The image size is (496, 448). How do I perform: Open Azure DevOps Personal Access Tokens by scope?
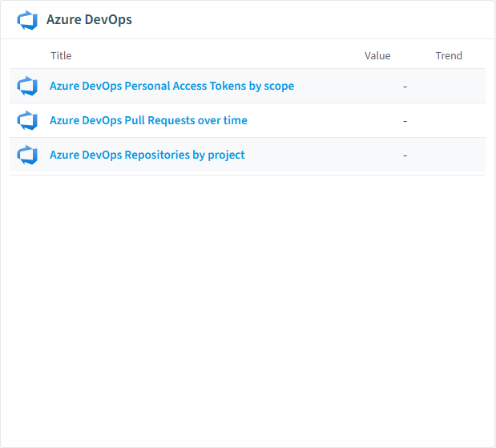[x=171, y=86]
